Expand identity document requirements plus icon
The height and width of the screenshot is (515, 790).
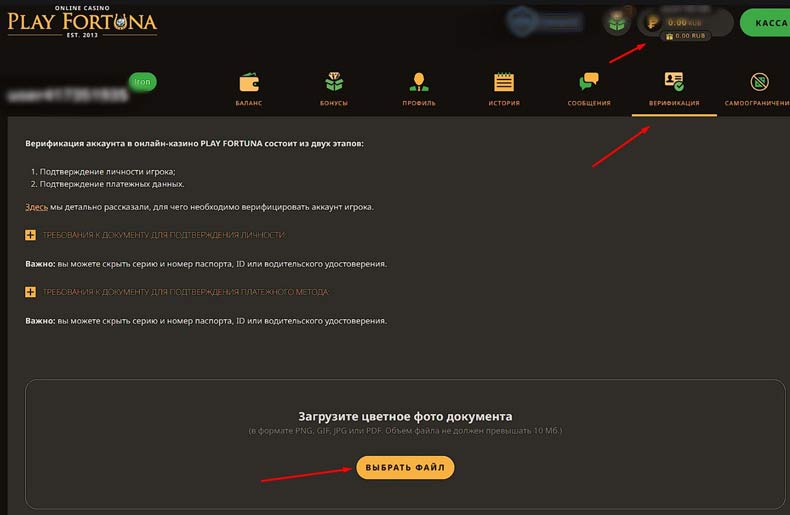(30, 235)
